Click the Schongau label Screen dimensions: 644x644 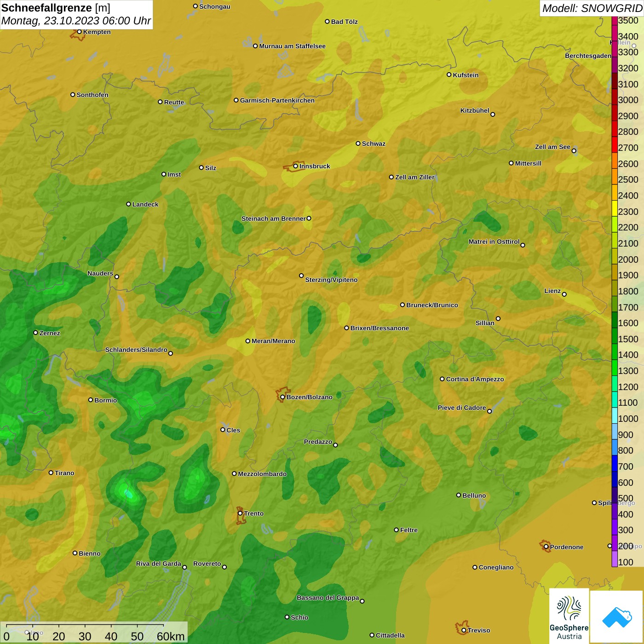tap(215, 6)
